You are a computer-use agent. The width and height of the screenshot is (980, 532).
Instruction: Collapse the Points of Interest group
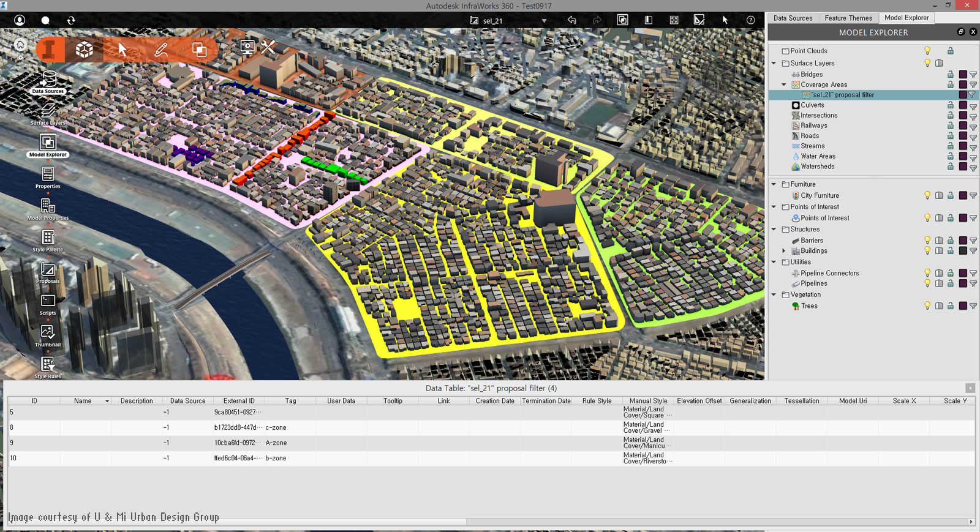[774, 207]
